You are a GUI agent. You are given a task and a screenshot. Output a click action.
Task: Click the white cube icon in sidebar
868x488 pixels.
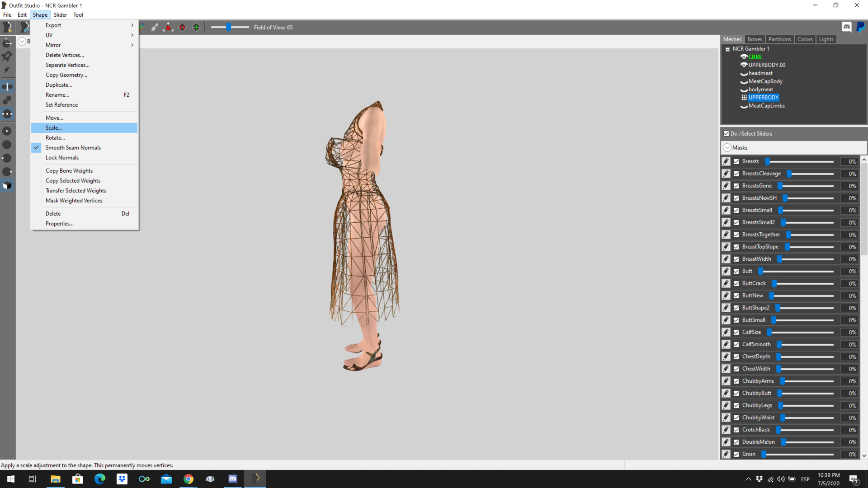(7, 185)
